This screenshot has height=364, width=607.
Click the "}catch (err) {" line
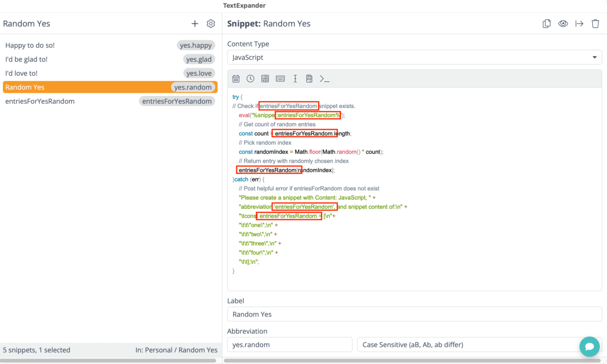[248, 179]
